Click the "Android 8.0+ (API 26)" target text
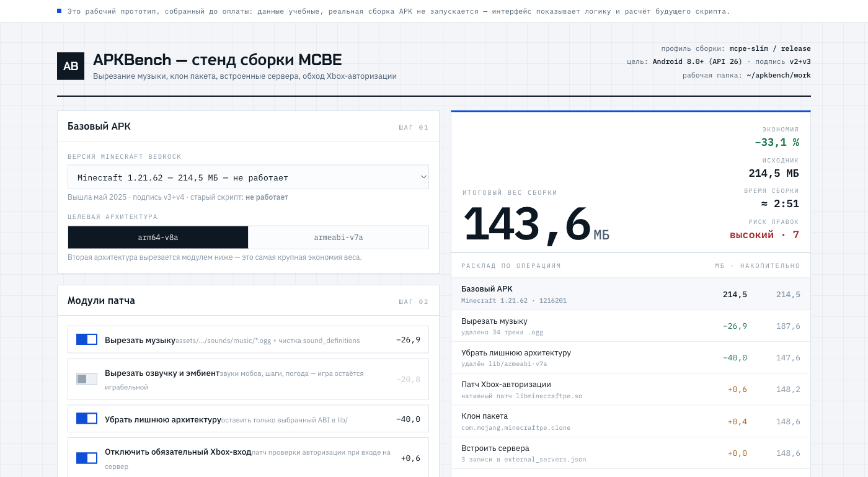The height and width of the screenshot is (477, 868). [x=697, y=61]
